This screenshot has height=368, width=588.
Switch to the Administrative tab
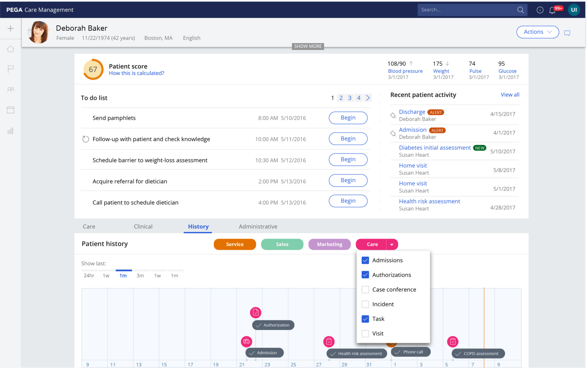(258, 226)
